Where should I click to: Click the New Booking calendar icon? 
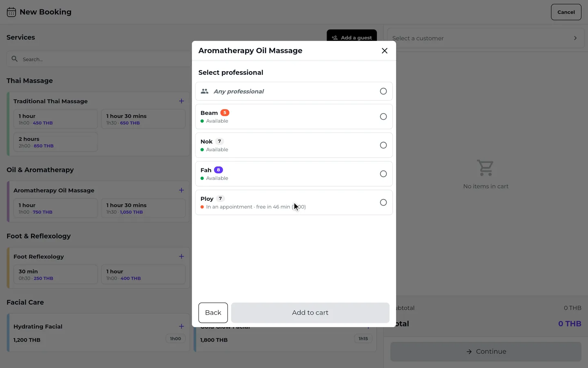coord(11,12)
